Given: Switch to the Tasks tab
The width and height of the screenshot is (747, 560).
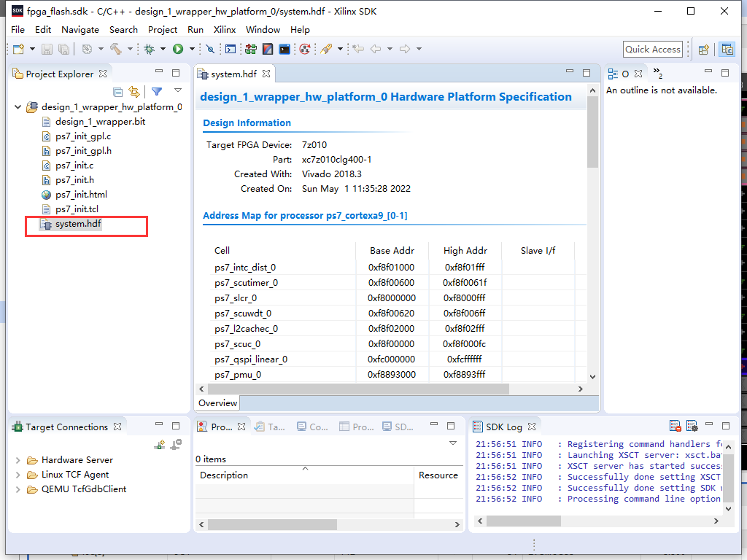Looking at the screenshot, I should click(x=270, y=427).
